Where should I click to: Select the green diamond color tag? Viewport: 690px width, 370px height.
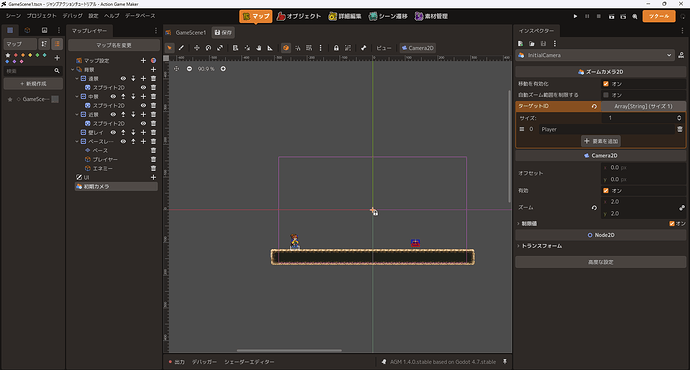point(37,55)
